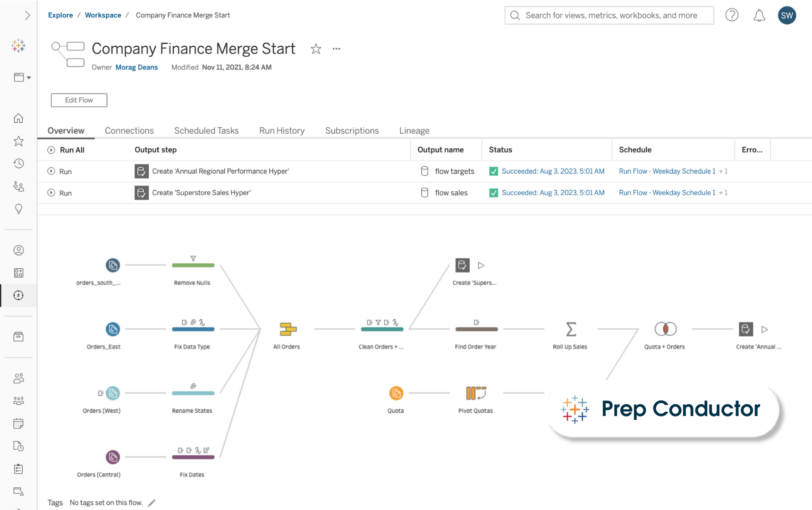Open Recommendations via the lightbulb icon
This screenshot has height=510, width=812.
(18, 209)
